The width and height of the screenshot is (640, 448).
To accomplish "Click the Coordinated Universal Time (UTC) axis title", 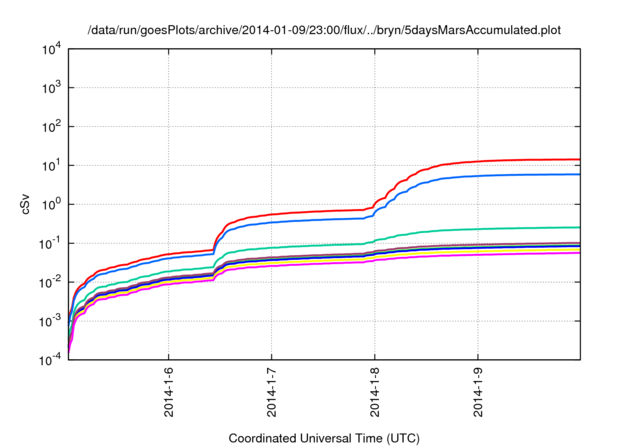I will click(324, 438).
